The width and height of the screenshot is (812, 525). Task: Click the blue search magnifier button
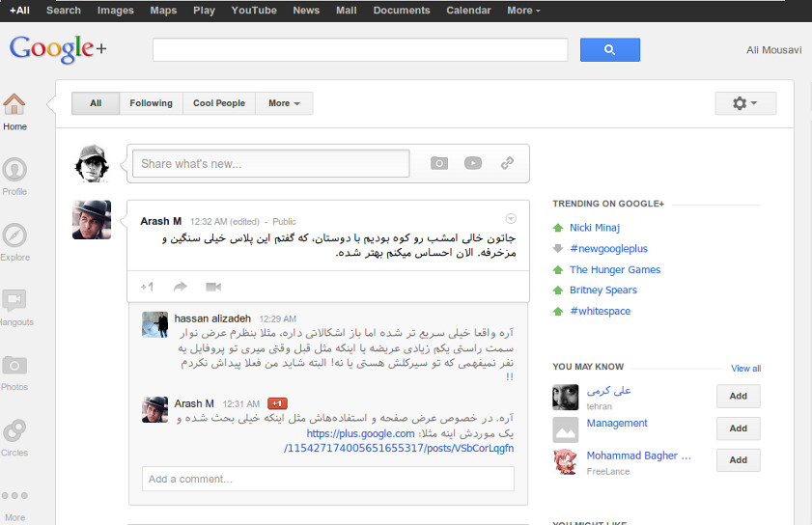(x=609, y=50)
